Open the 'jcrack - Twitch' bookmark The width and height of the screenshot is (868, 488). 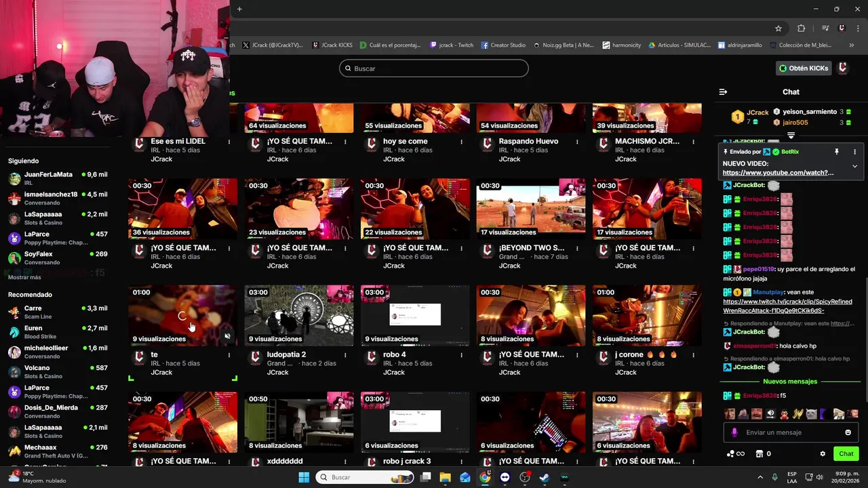pyautogui.click(x=452, y=45)
